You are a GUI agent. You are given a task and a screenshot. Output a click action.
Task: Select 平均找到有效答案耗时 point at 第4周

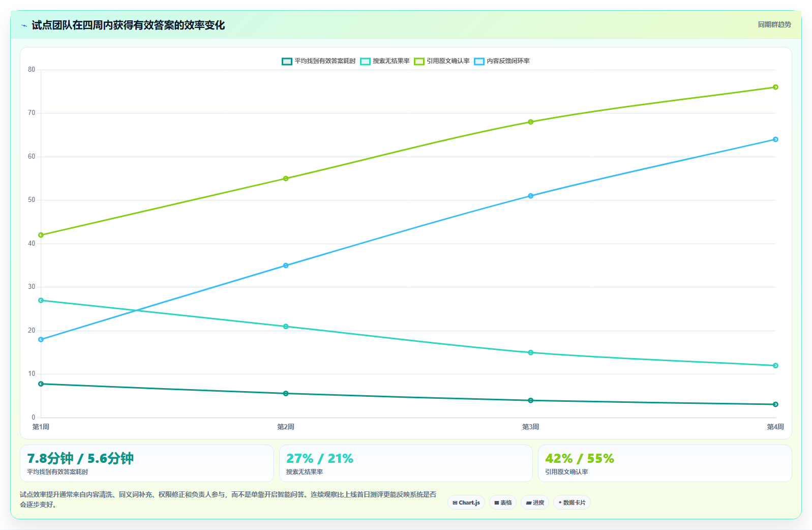(x=775, y=404)
